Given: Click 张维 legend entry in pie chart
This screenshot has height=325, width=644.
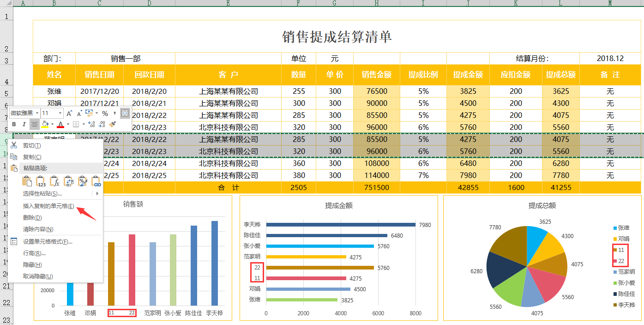Looking at the screenshot, I should pos(621,228).
